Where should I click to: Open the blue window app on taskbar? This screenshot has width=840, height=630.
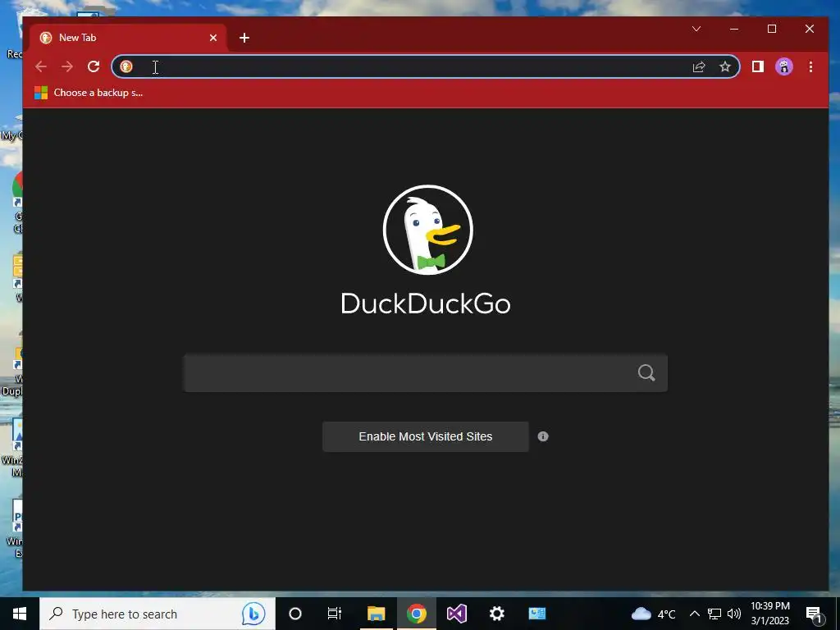tap(536, 614)
